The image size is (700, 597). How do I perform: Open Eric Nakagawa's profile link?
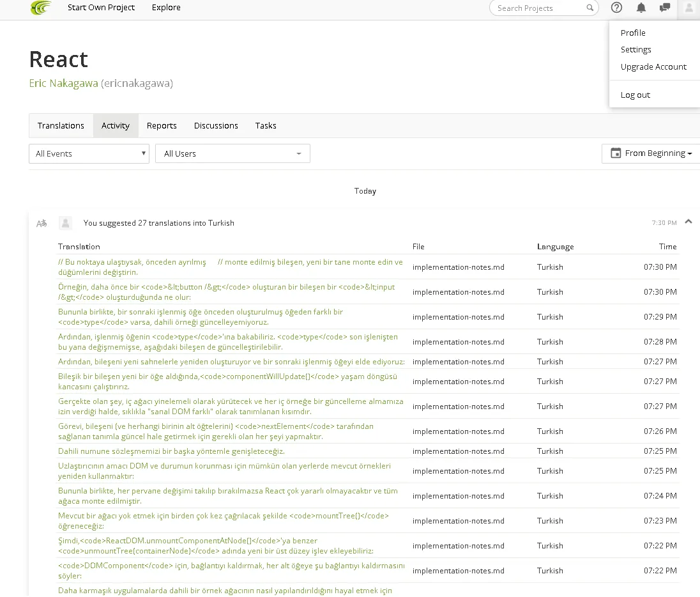[x=63, y=84]
